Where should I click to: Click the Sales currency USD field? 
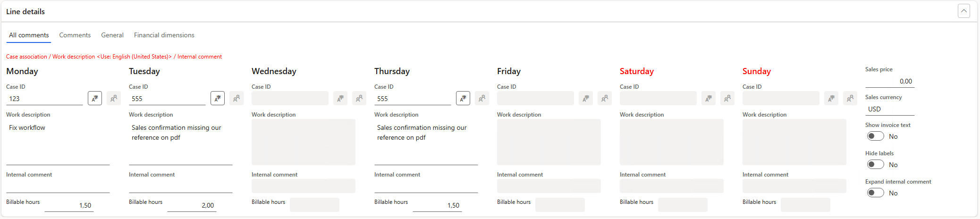(x=889, y=109)
